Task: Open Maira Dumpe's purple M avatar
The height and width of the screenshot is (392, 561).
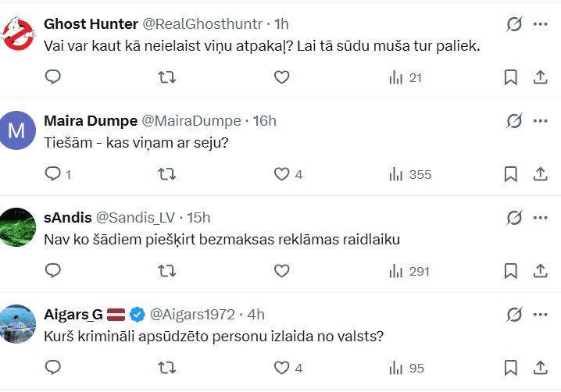Action: (x=20, y=130)
